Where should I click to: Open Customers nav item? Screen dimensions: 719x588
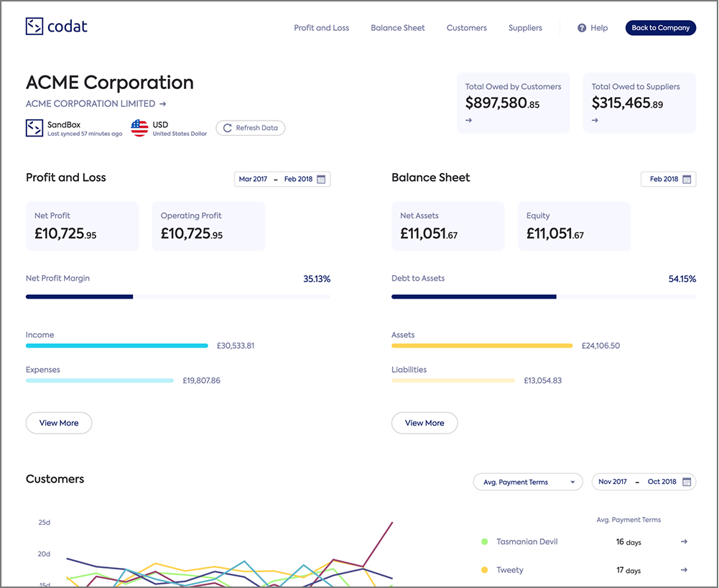point(467,28)
